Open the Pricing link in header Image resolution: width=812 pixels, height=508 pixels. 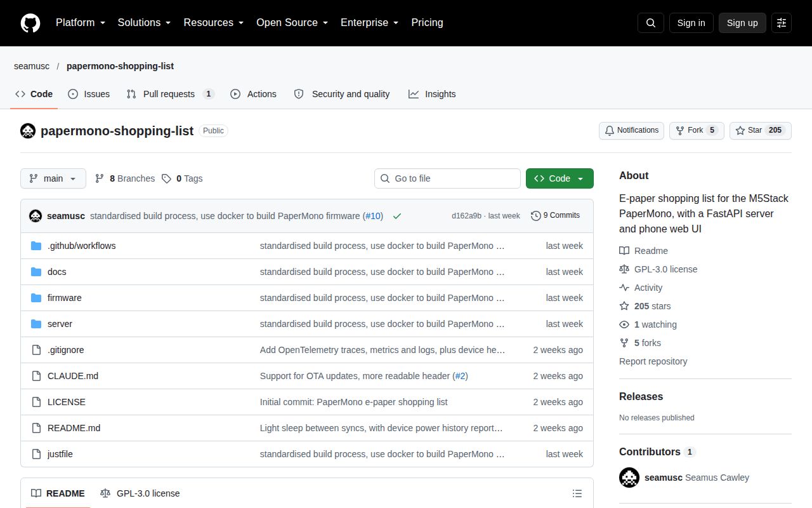click(x=427, y=23)
